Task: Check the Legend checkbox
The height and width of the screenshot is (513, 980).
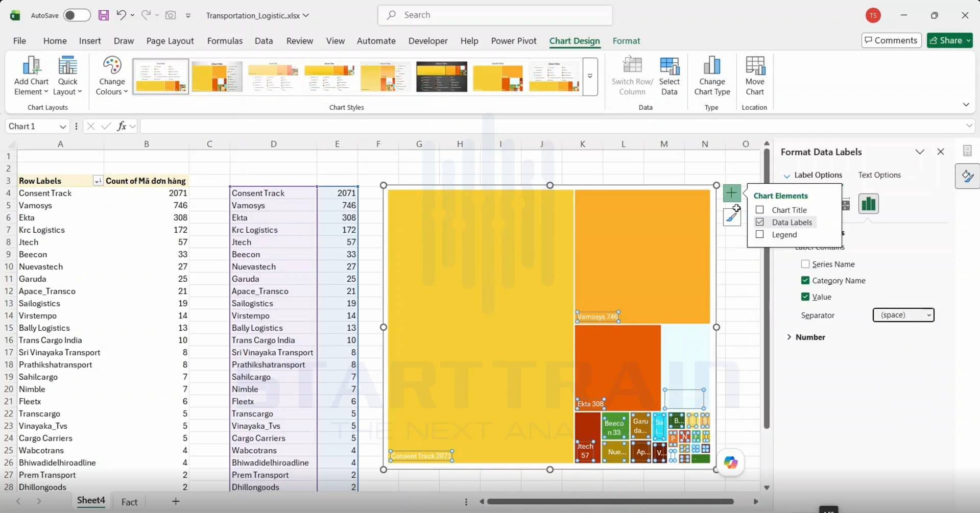Action: click(x=760, y=234)
